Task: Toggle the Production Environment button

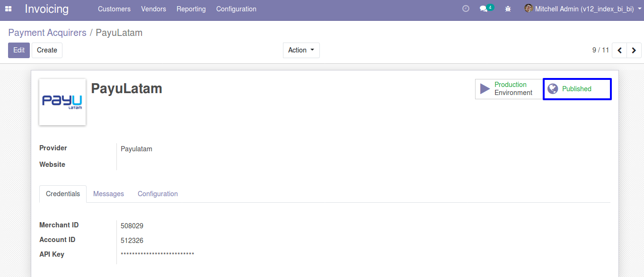Action: pos(509,89)
